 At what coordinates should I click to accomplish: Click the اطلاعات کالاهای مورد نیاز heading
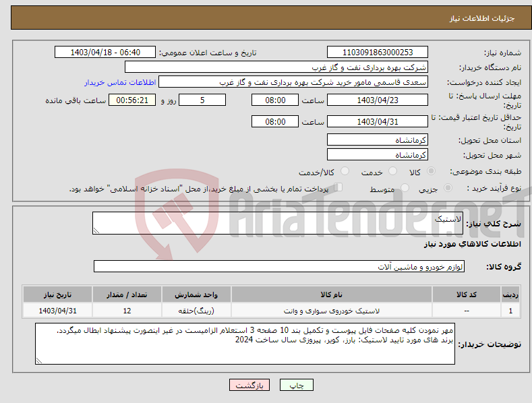(x=472, y=244)
